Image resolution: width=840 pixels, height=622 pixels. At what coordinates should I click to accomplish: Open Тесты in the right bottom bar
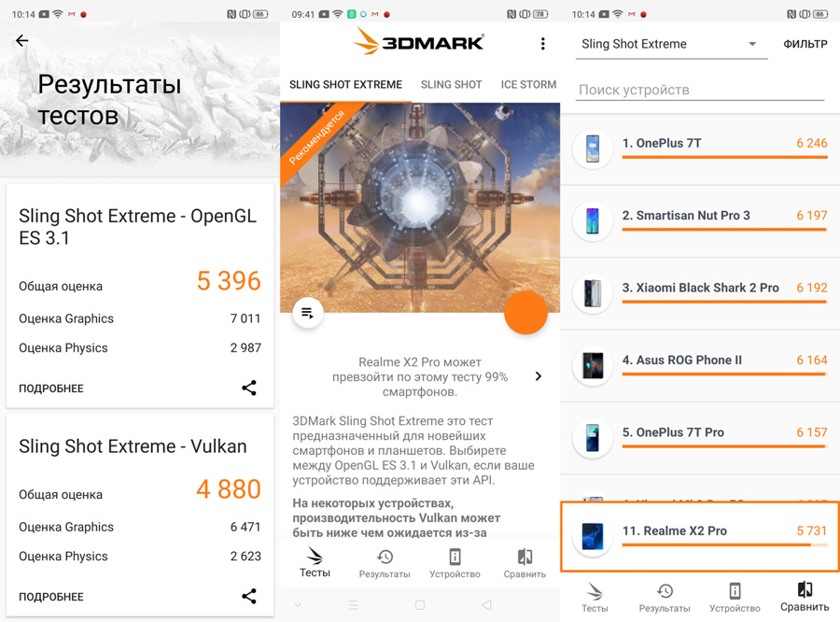(595, 598)
